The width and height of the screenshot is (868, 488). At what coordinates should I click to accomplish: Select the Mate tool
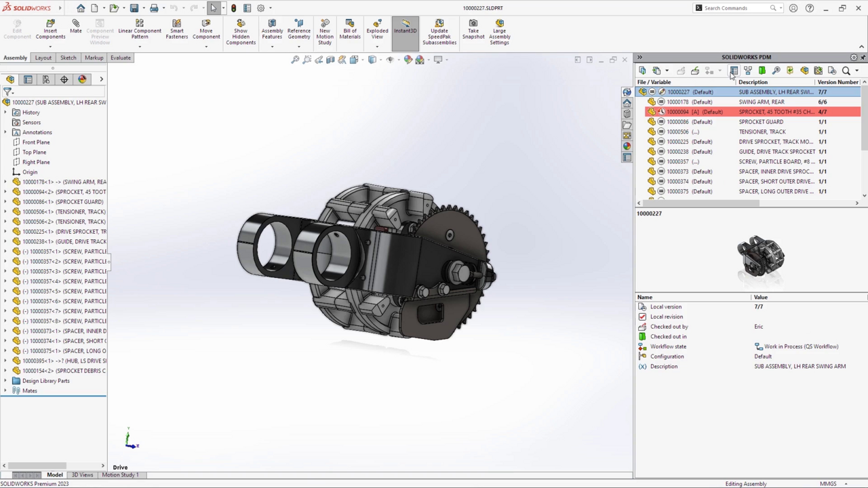coord(75,30)
